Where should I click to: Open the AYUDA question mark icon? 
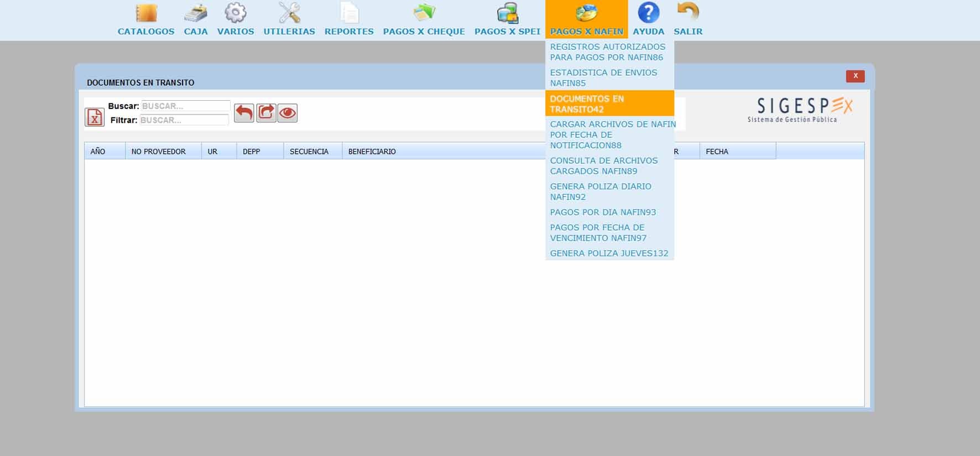click(x=648, y=13)
